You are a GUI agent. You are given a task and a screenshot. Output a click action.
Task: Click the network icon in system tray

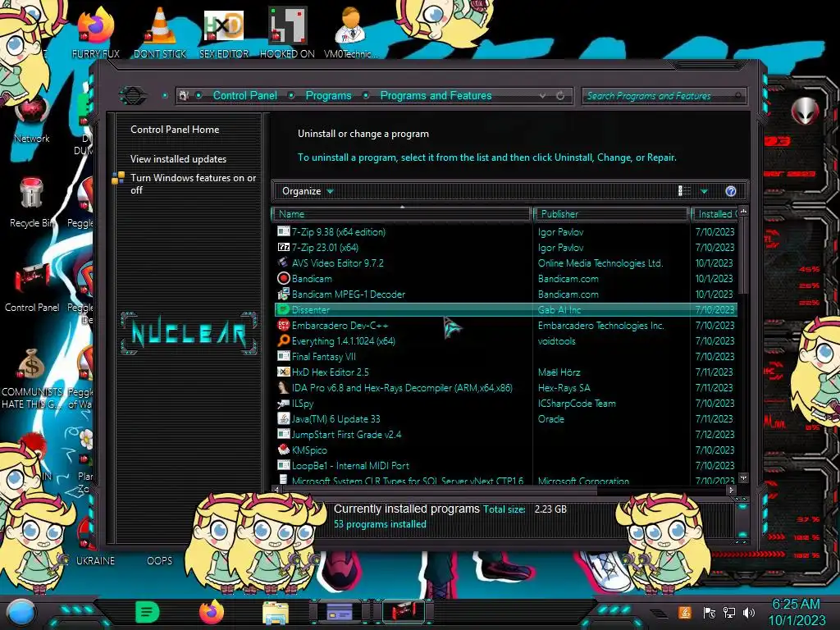click(x=729, y=612)
